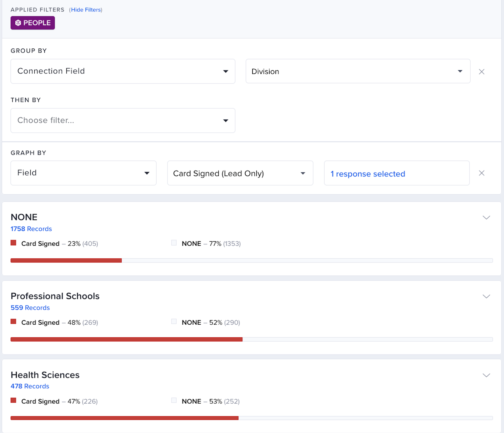Click Card Signed 47% (226) legend text
This screenshot has width=504, height=433.
point(59,401)
